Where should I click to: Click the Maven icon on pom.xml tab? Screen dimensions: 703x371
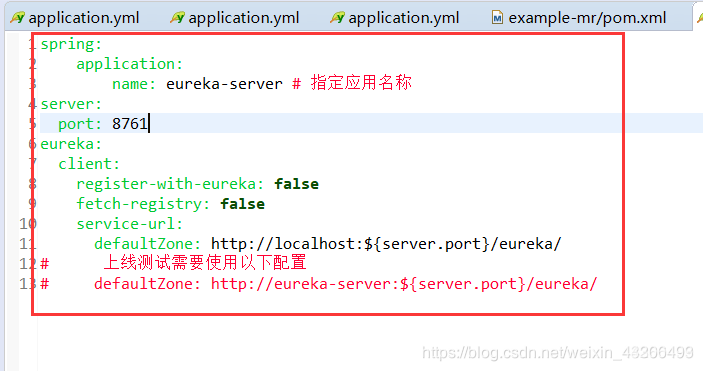(x=497, y=18)
